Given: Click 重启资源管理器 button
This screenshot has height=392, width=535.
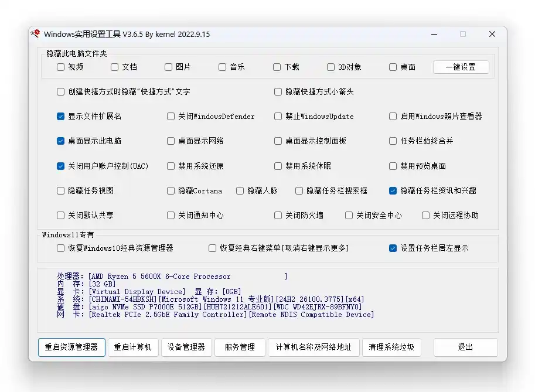Looking at the screenshot, I should click(71, 347).
